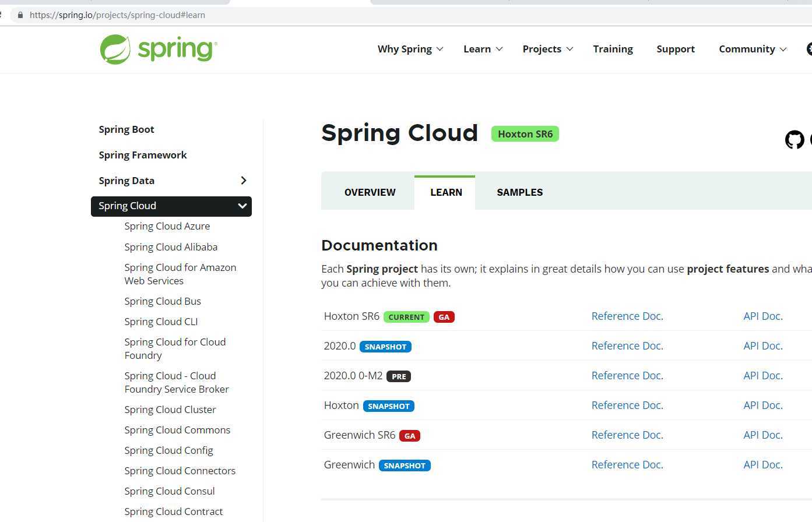Image resolution: width=812 pixels, height=522 pixels.
Task: Collapse the Spring Cloud sidebar section
Action: (242, 206)
